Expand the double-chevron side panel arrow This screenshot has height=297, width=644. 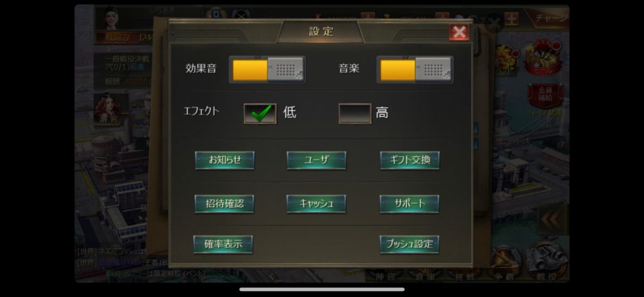click(551, 220)
